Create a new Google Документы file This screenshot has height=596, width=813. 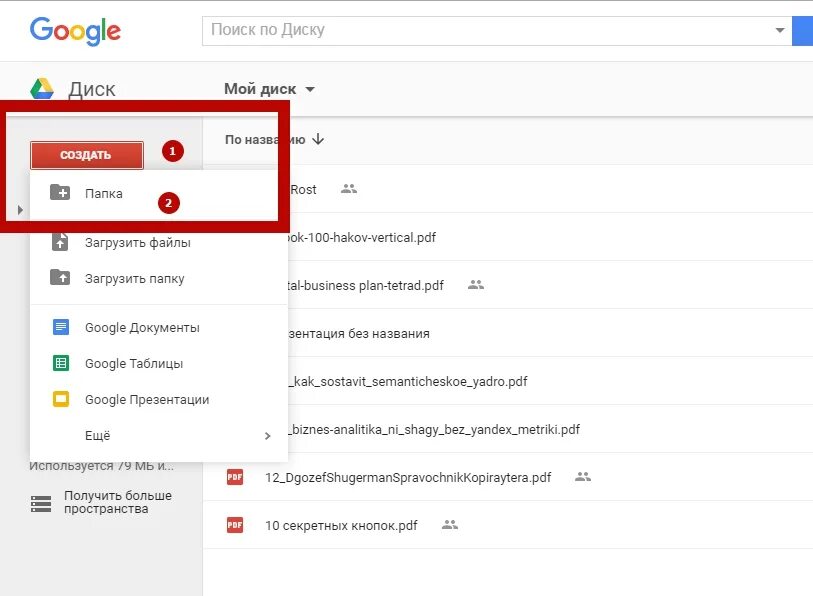[159, 327]
